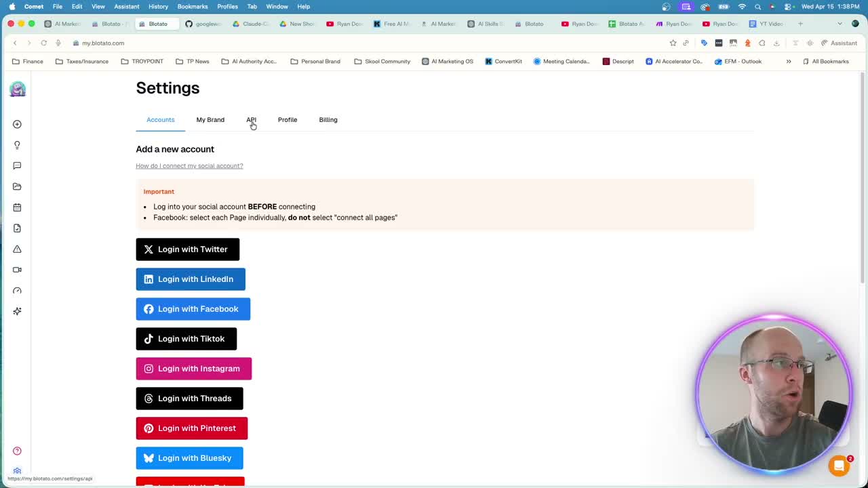Click the Wi-Fi icon in menu bar

(742, 7)
